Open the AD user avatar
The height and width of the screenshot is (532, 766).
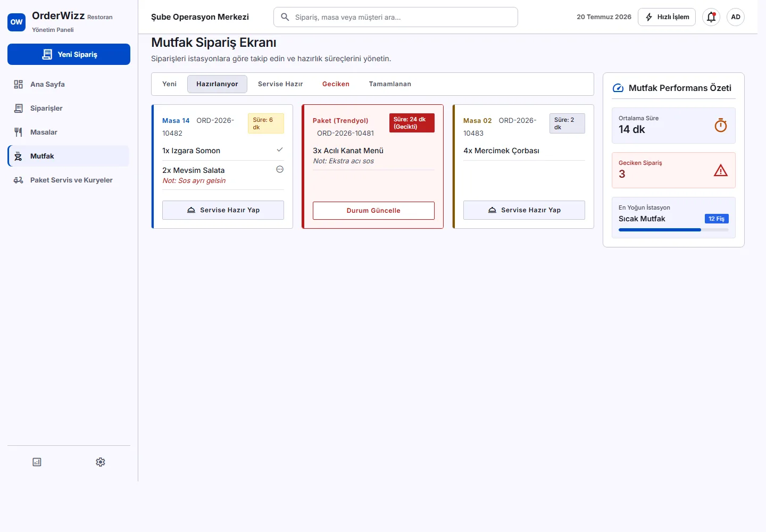(x=736, y=17)
